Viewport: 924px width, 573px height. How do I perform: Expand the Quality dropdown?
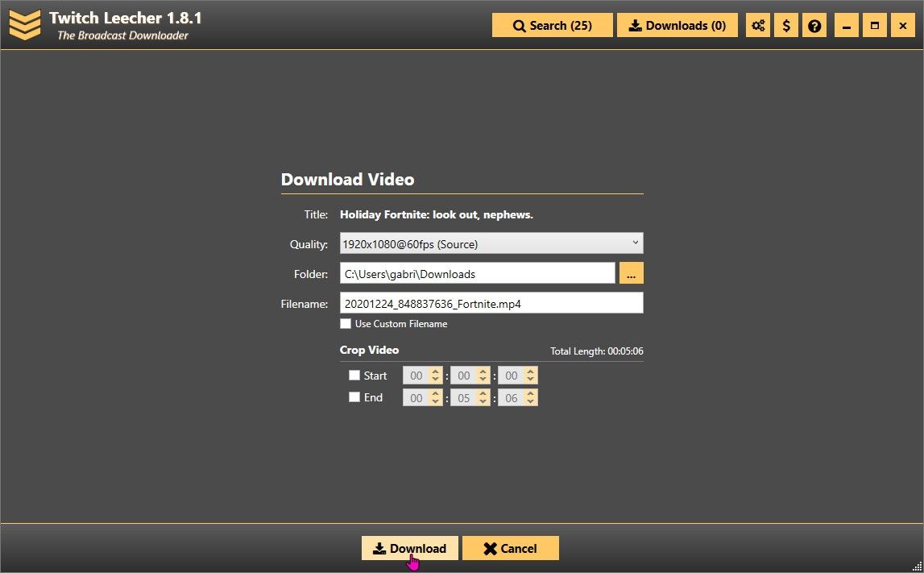coord(491,243)
